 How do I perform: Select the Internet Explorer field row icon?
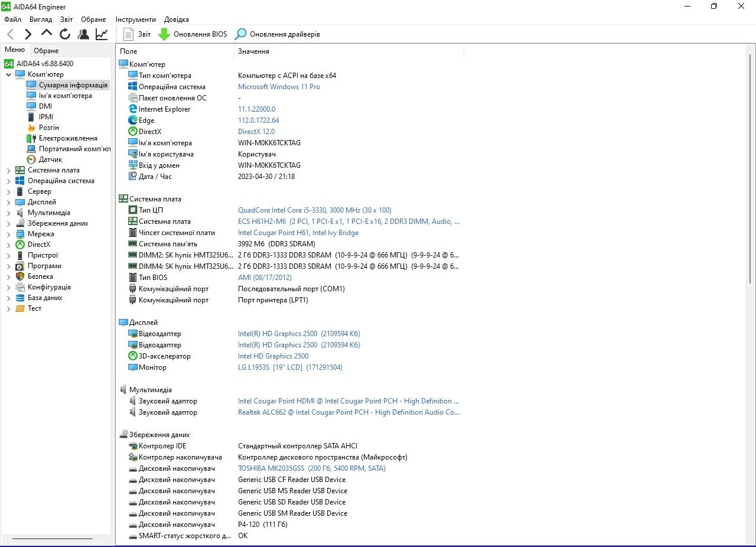[x=133, y=109]
